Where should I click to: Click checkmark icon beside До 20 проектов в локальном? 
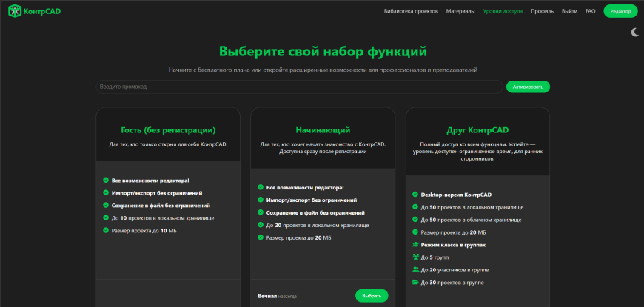[261, 225]
